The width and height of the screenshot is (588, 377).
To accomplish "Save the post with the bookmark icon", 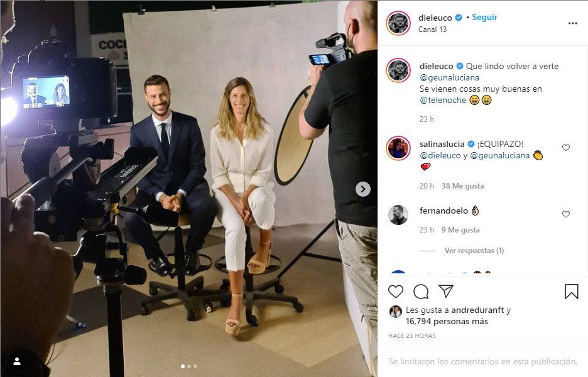I will [x=571, y=291].
